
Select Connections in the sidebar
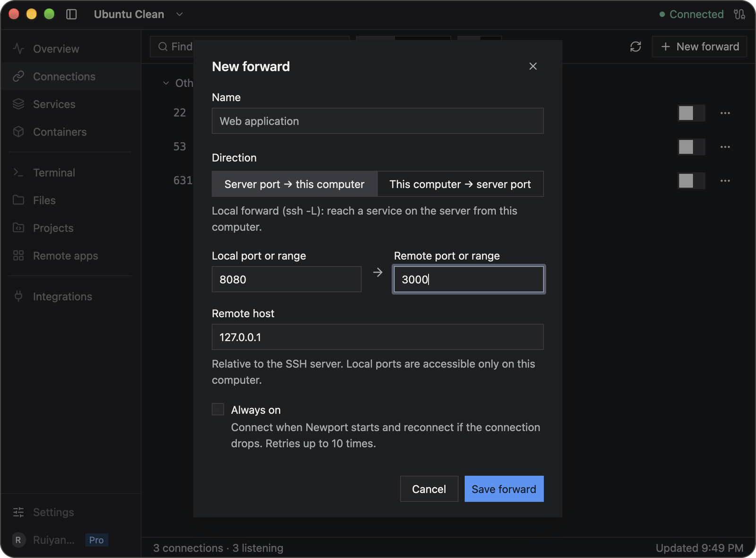tap(70, 76)
